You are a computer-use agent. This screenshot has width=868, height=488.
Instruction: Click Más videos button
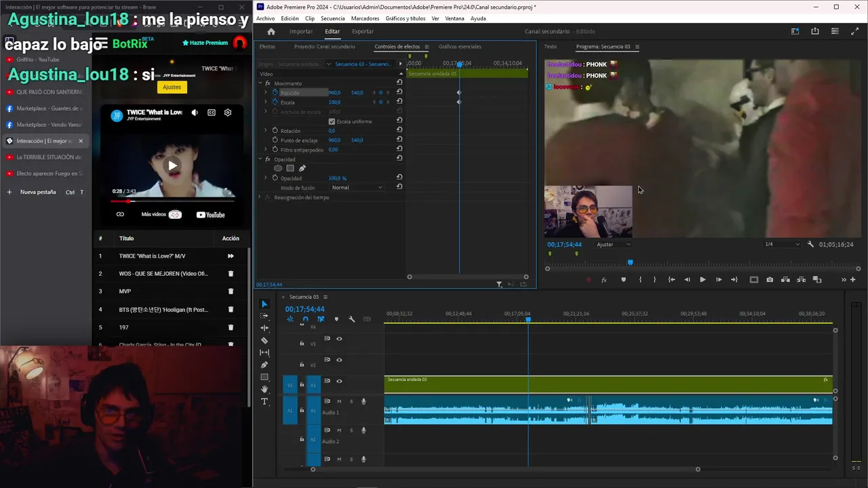tap(161, 215)
